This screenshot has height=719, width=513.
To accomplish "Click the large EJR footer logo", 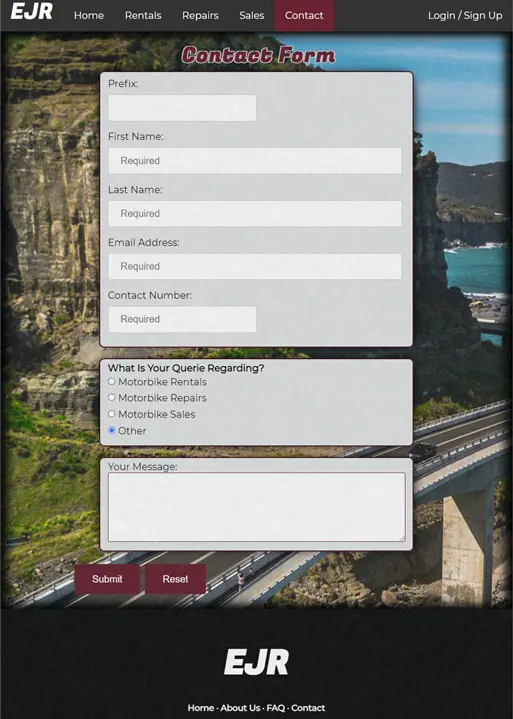I will [x=256, y=662].
